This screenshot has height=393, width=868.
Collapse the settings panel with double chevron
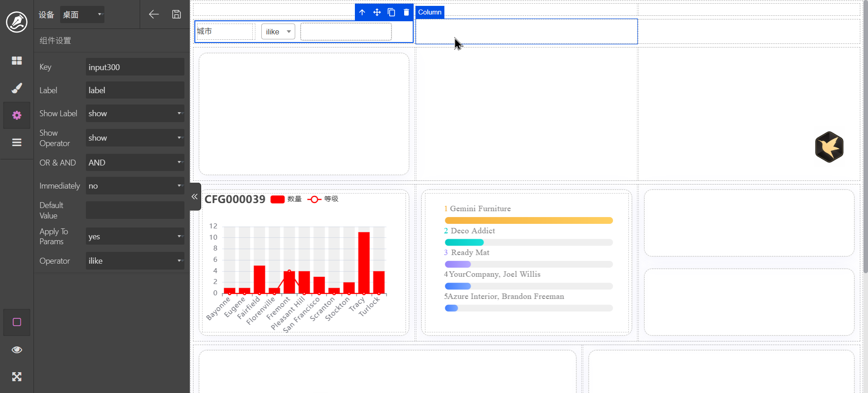click(195, 197)
